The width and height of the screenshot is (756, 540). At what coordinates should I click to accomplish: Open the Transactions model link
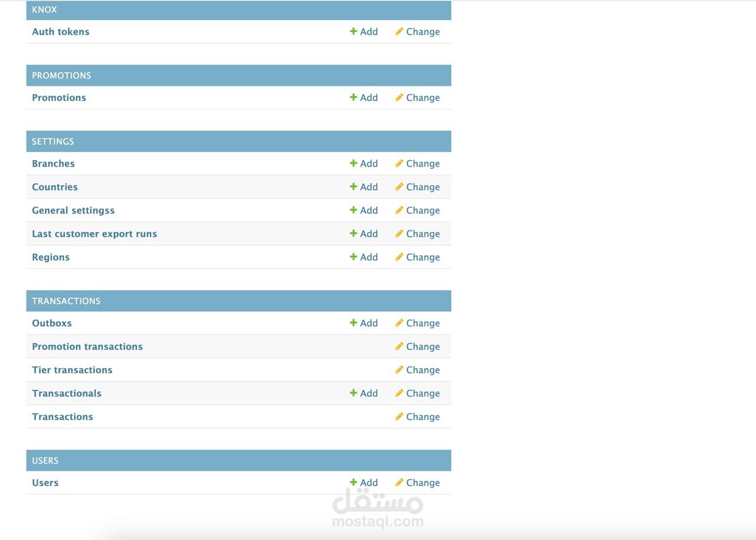[63, 417]
